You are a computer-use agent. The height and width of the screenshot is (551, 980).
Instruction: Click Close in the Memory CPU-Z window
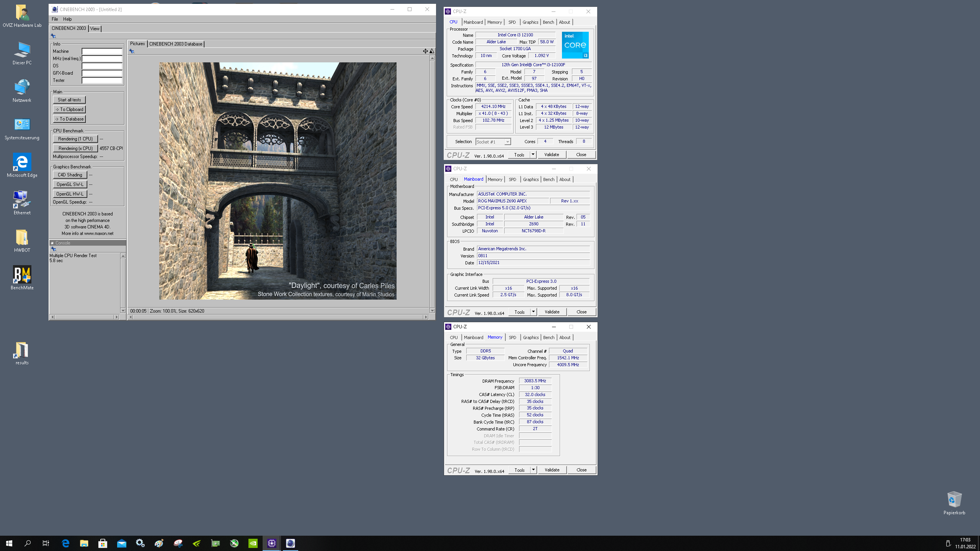(x=581, y=470)
